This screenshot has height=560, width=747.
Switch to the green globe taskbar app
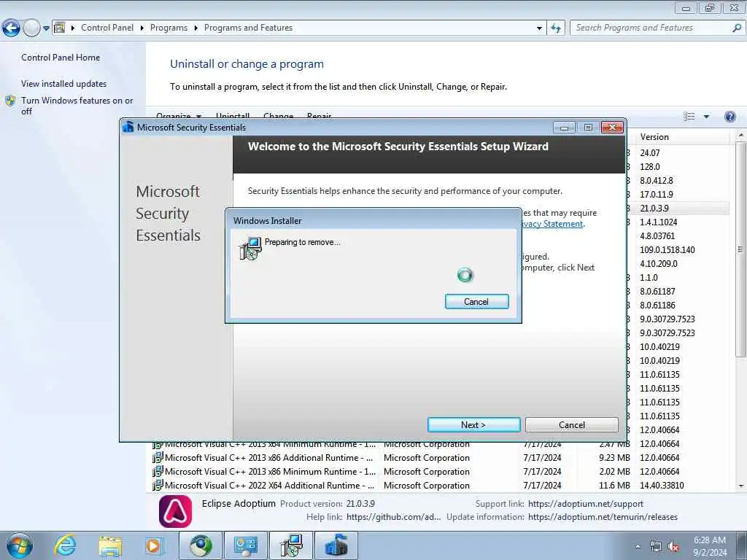(x=201, y=545)
